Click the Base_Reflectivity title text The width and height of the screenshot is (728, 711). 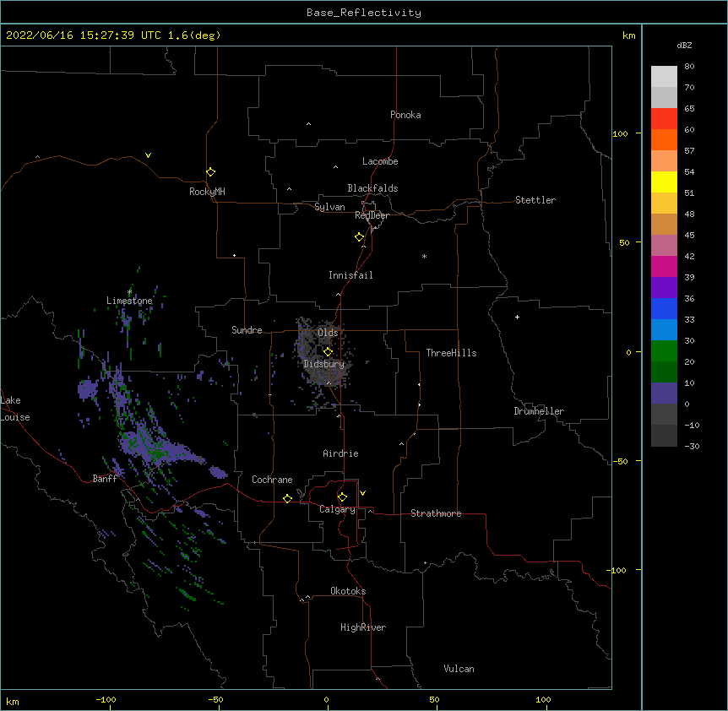[364, 13]
